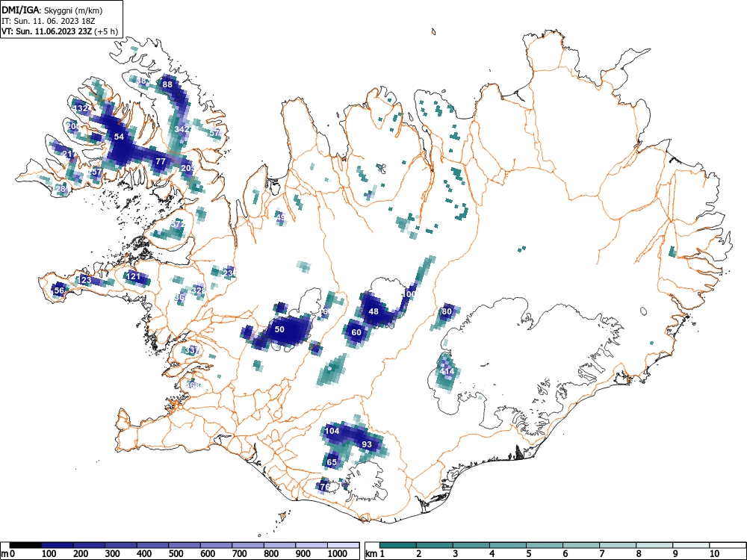The height and width of the screenshot is (560, 747).
Task: Click the 88 visibility value in the Westfjords
Action: point(167,85)
